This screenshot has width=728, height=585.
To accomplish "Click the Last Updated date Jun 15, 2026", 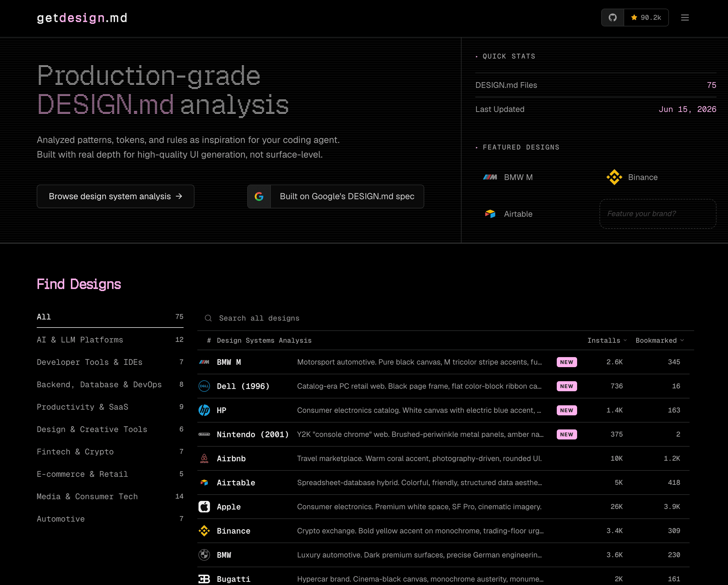I will click(x=688, y=109).
